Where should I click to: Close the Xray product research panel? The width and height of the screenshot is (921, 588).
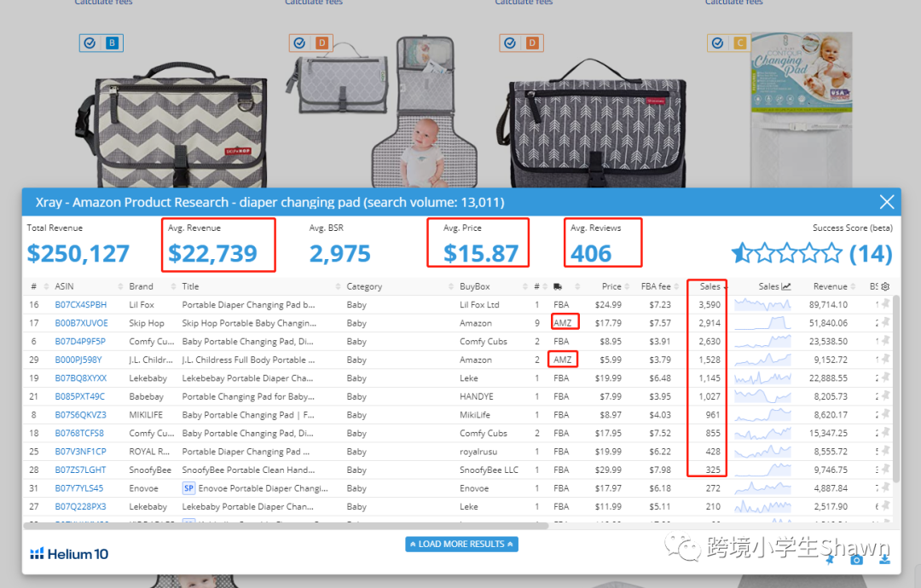click(x=886, y=203)
